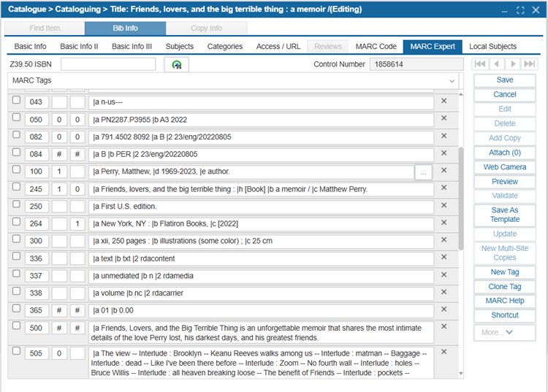The width and height of the screenshot is (548, 392).
Task: Add a New Tag
Action: click(x=505, y=272)
